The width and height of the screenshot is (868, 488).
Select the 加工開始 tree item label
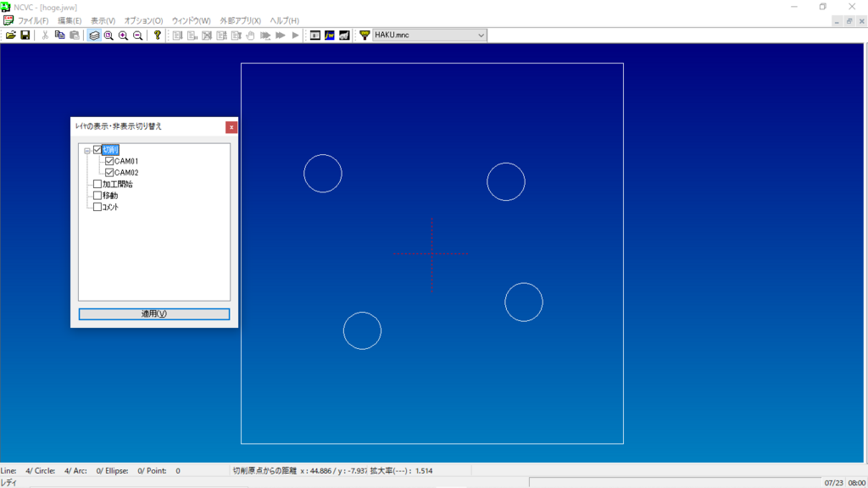[117, 184]
